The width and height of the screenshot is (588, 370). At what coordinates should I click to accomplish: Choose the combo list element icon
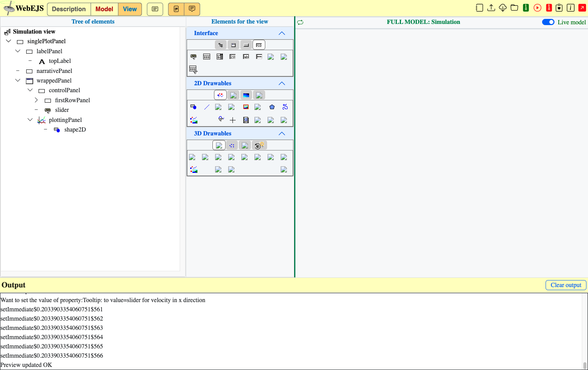(x=220, y=57)
